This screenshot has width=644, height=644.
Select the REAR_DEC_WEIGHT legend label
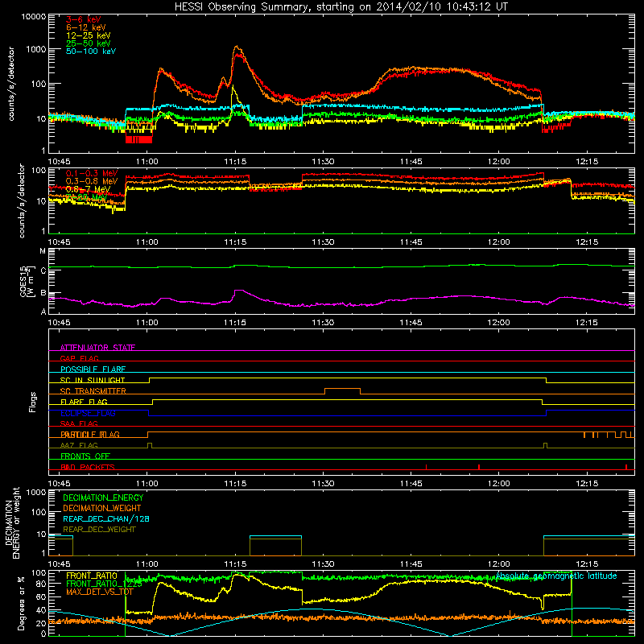point(99,530)
